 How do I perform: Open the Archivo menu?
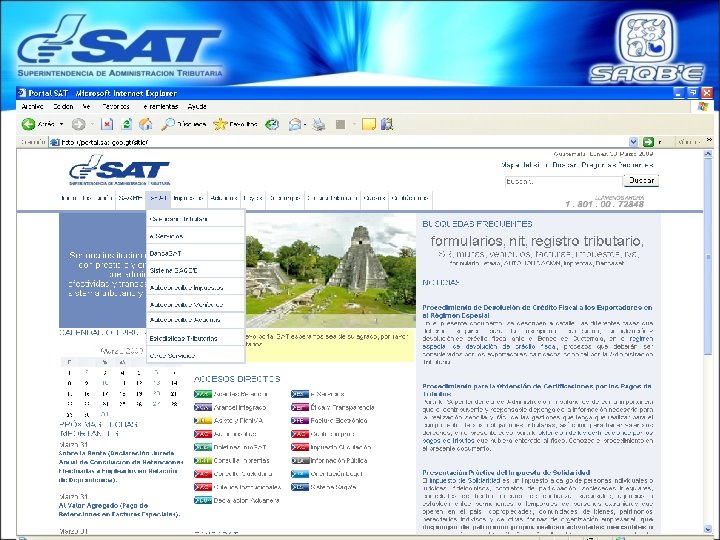pyautogui.click(x=32, y=107)
